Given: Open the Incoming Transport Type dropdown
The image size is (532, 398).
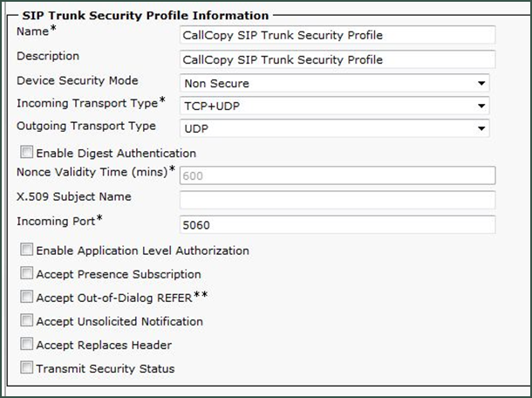Looking at the screenshot, I should 335,106.
